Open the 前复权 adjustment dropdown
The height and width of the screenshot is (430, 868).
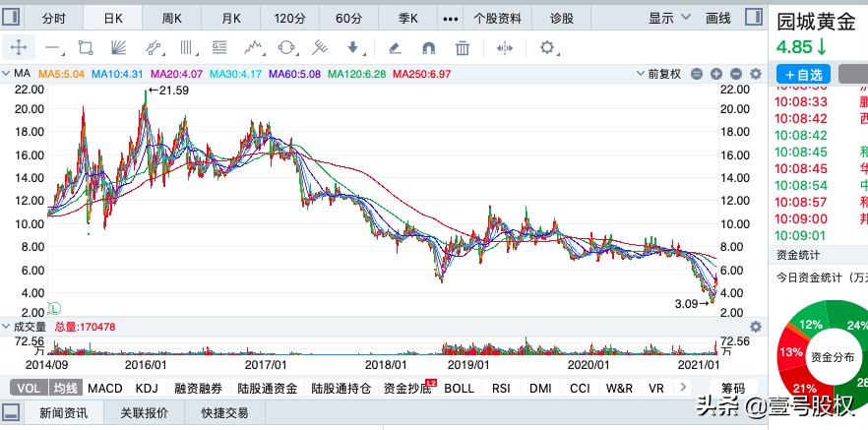point(662,74)
